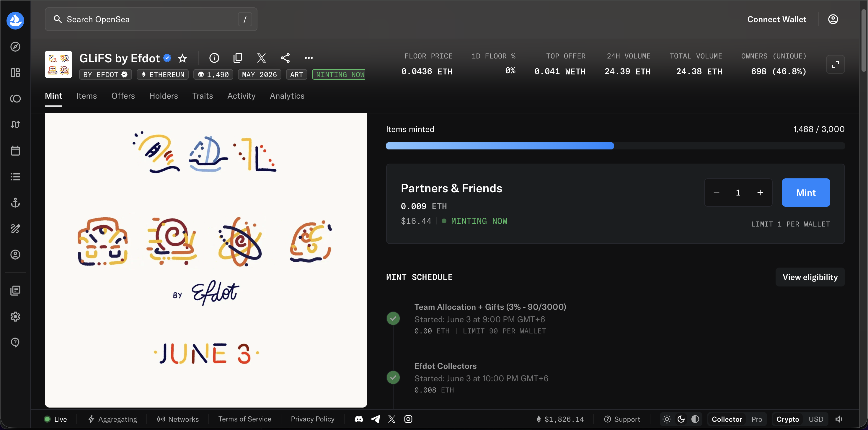Click the 1,490 items count badge
The image size is (868, 430).
click(213, 74)
